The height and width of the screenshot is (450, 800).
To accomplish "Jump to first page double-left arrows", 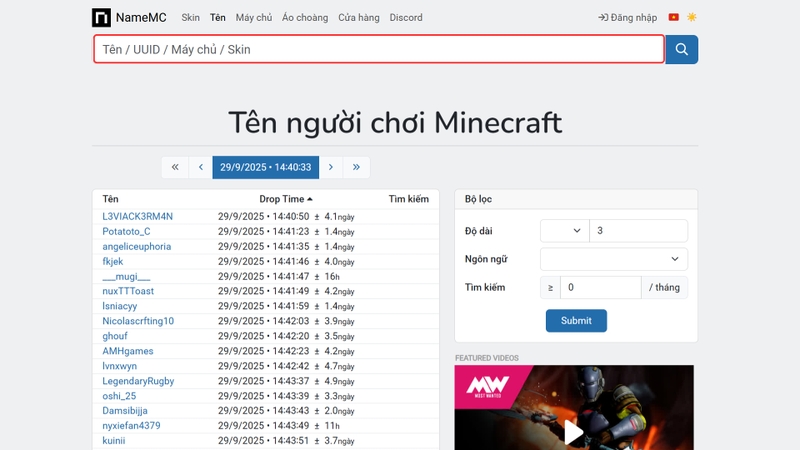I will click(x=175, y=167).
